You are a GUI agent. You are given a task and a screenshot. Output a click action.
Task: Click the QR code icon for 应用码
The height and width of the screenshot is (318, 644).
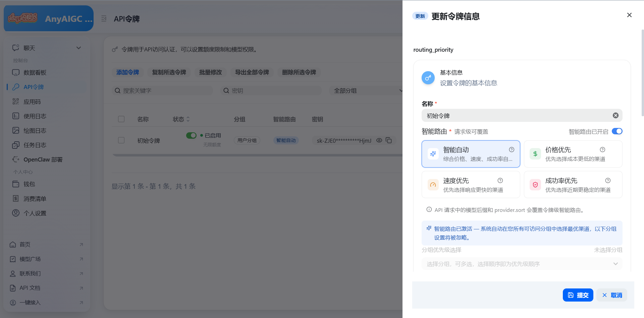tap(16, 101)
